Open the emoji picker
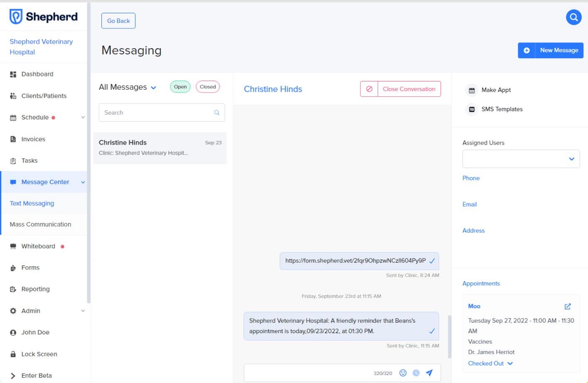This screenshot has width=588, height=383. coord(403,373)
